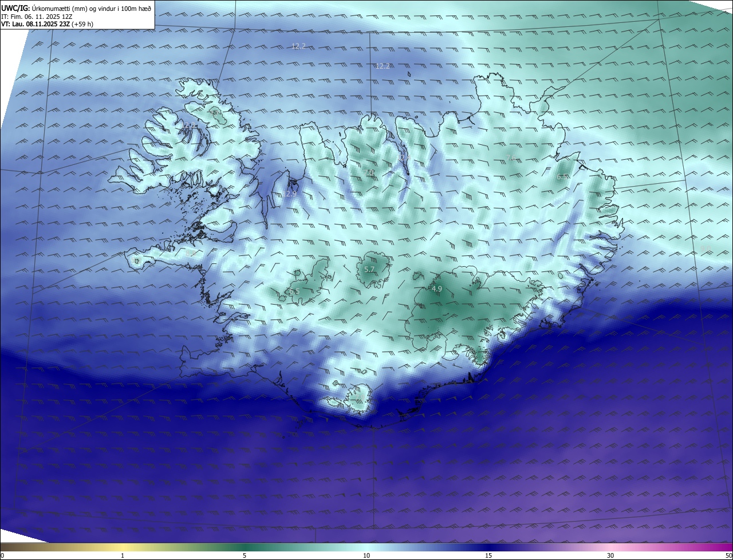Click the VT: Lau. 08.11.2025 23Z line

47,24
